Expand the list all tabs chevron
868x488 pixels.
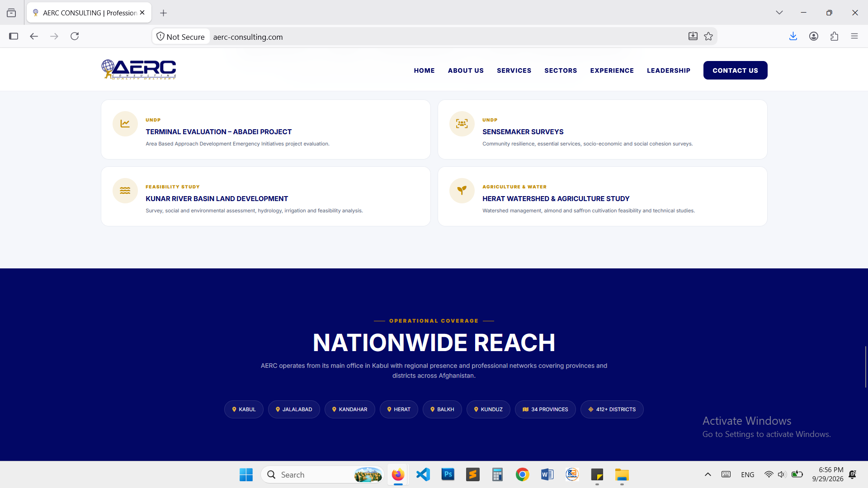pos(779,13)
